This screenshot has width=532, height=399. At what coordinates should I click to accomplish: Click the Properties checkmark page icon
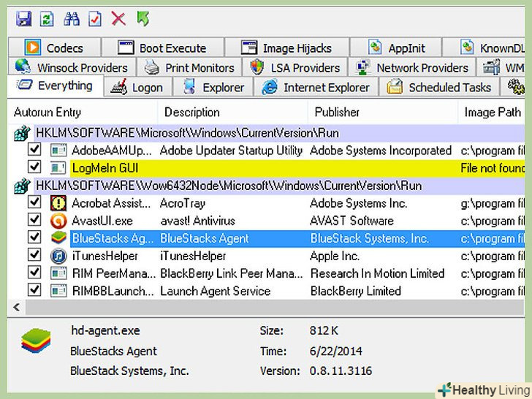[95, 19]
